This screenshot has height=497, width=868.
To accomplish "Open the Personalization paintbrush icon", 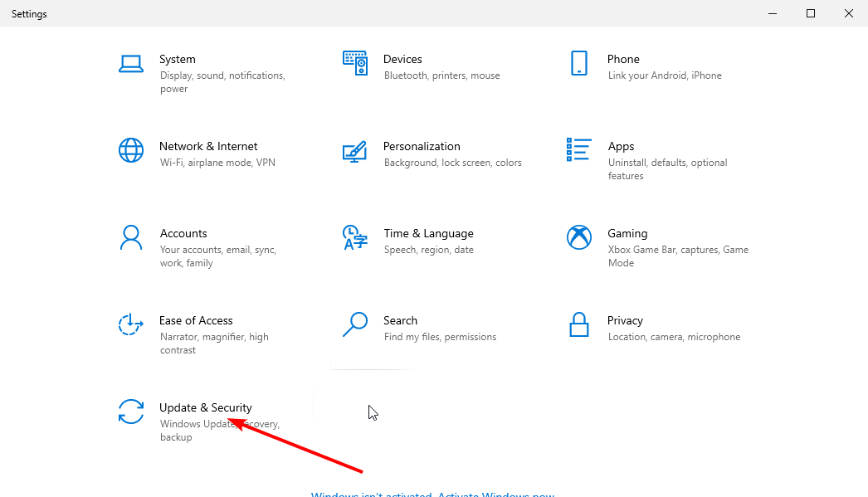I will (x=355, y=151).
